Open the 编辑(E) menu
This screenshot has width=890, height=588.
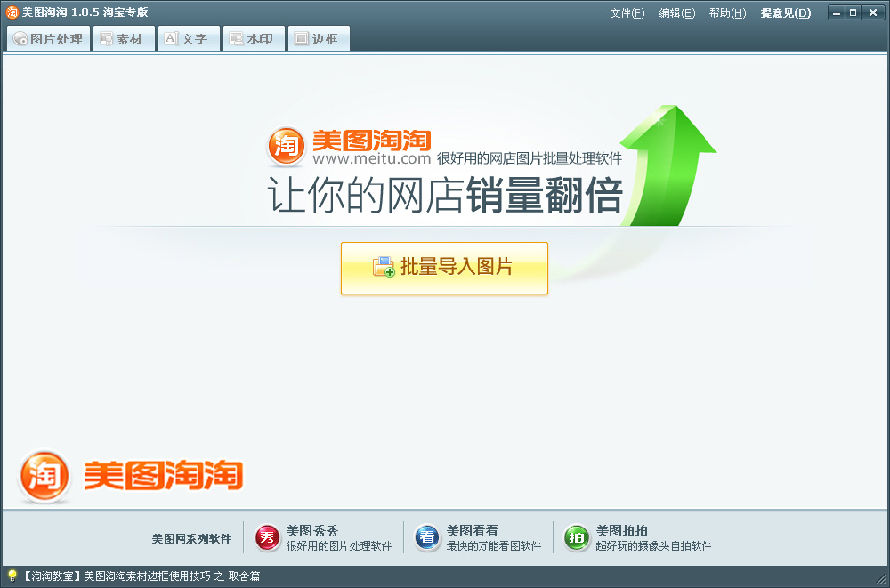677,13
